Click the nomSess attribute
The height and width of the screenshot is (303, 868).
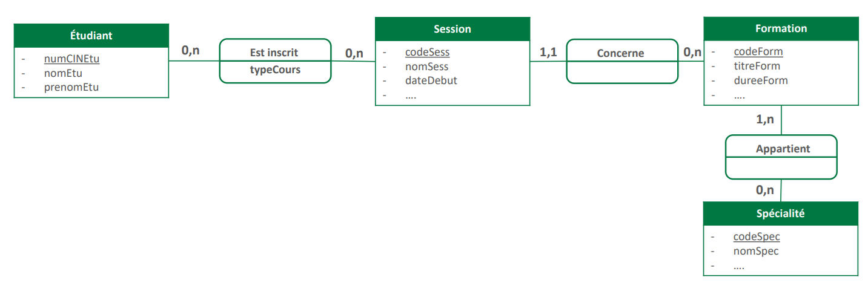click(426, 67)
